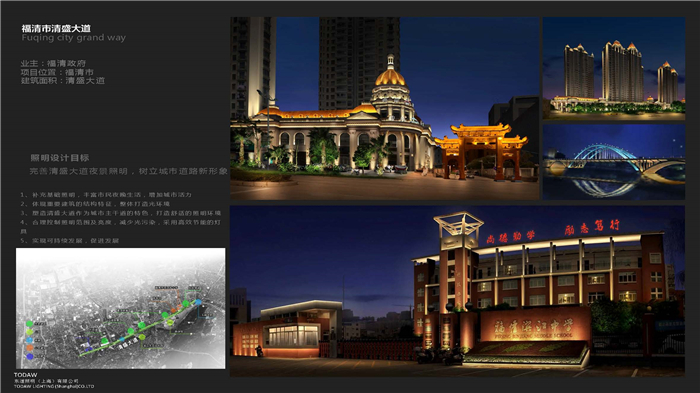Viewport: 700px width, 393px height.
Task: Click the 业主：福清政府 text line
Action: click(53, 63)
